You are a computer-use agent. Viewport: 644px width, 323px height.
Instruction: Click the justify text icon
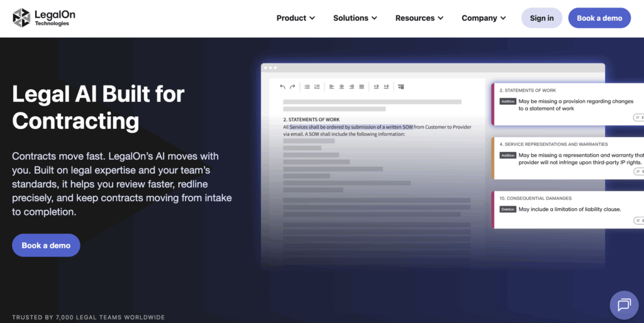point(362,87)
